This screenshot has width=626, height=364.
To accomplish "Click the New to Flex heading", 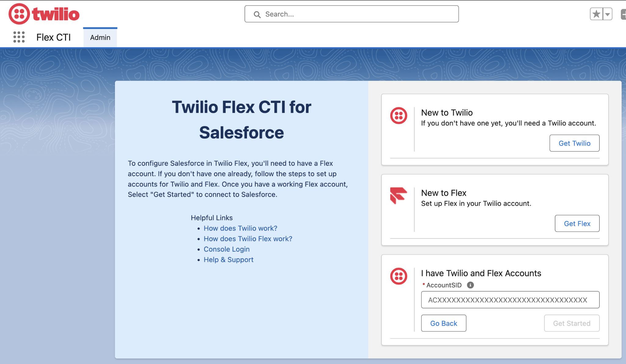I will click(x=444, y=193).
